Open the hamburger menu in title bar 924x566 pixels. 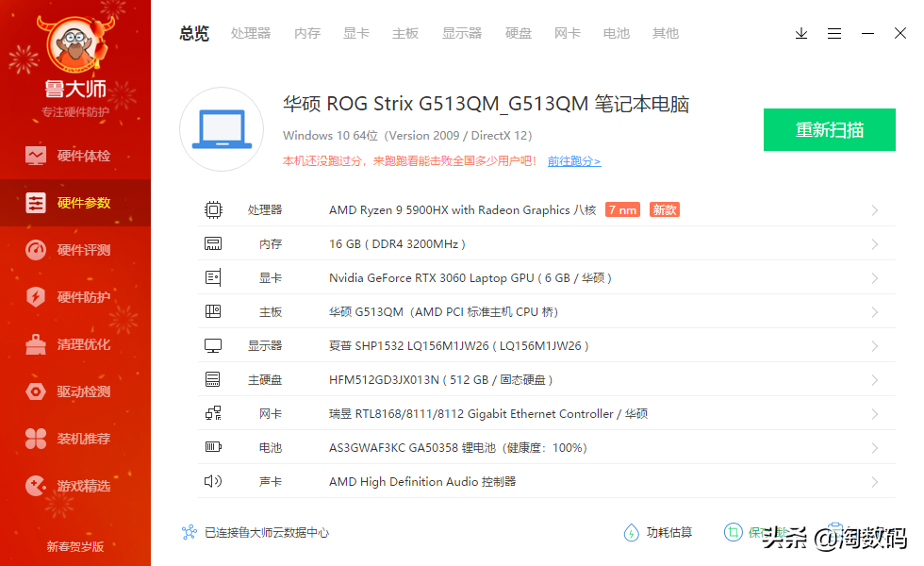point(833,34)
